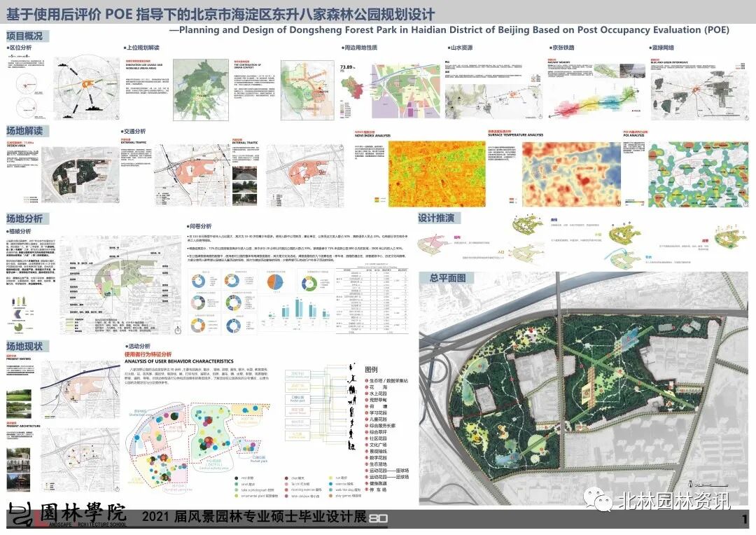Click the 2021届风景园林专业硕士毕业设计展 footer text
The image size is (756, 535).
(x=254, y=517)
